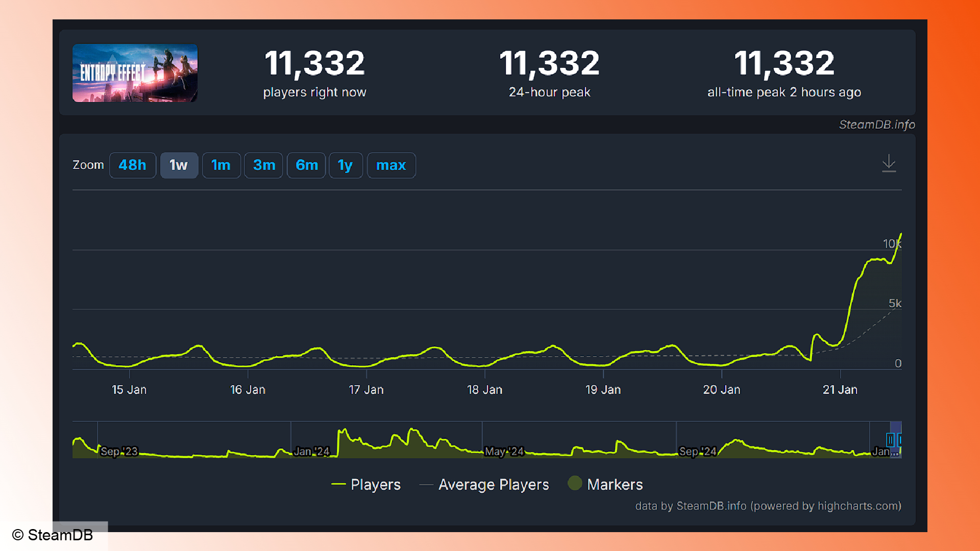Click May '24 in the navigator timeline
Image resolution: width=980 pixels, height=551 pixels.
tap(504, 452)
